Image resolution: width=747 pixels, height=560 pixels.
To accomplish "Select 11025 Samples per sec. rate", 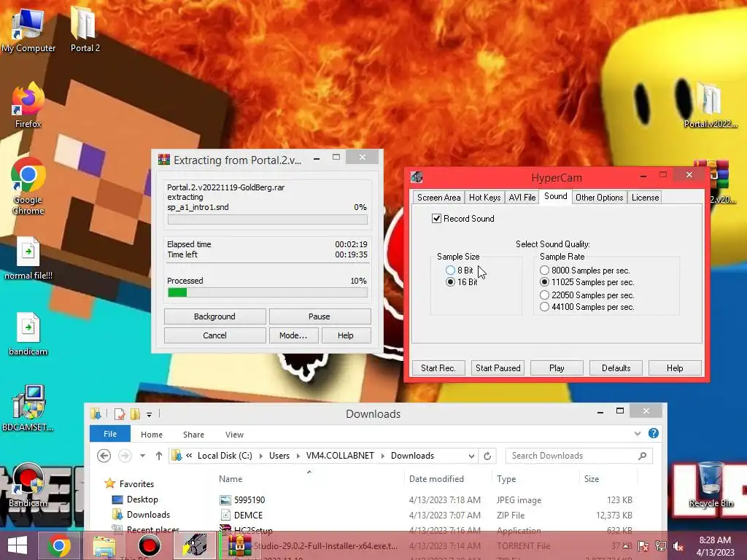I will point(544,282).
